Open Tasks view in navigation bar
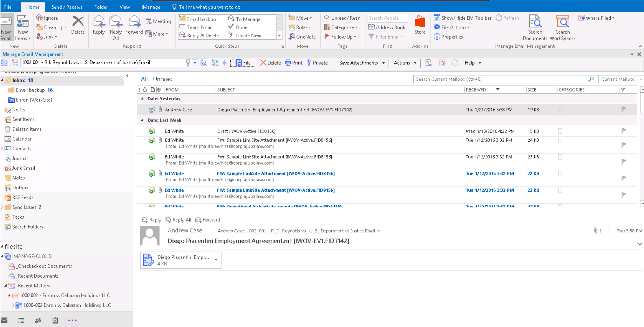The height and width of the screenshot is (327, 644). (x=55, y=320)
